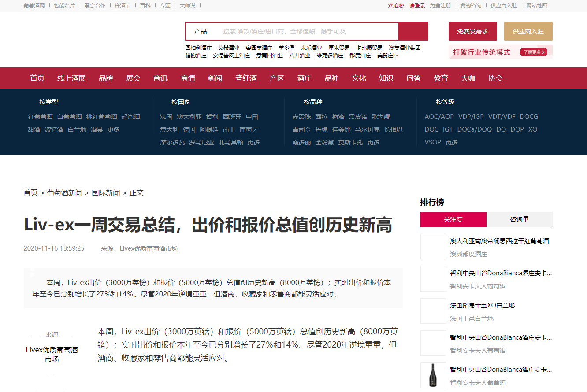
Task: Open 澳大利亚南澳帝澜思西拉干红葡萄酒 ranking item
Action: point(499,241)
